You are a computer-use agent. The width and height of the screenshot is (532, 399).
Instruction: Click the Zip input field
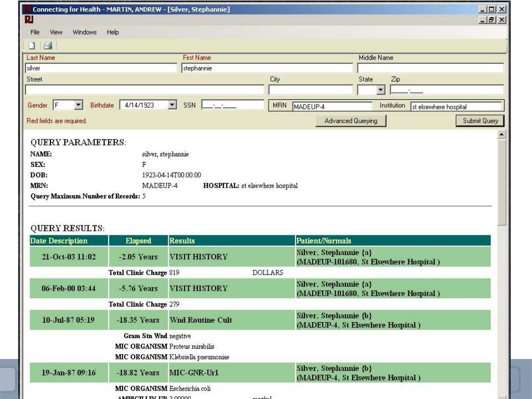[x=447, y=90]
